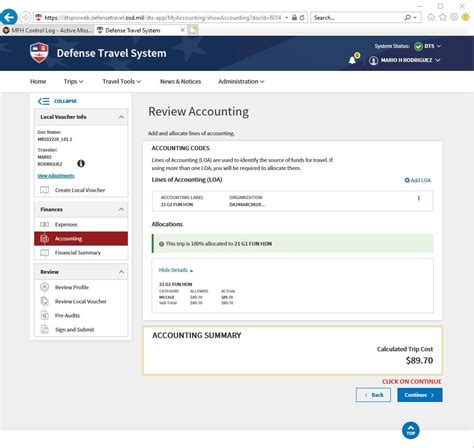The height and width of the screenshot is (448, 474).
Task: Open the browser tools gear icon
Action: pos(454,17)
